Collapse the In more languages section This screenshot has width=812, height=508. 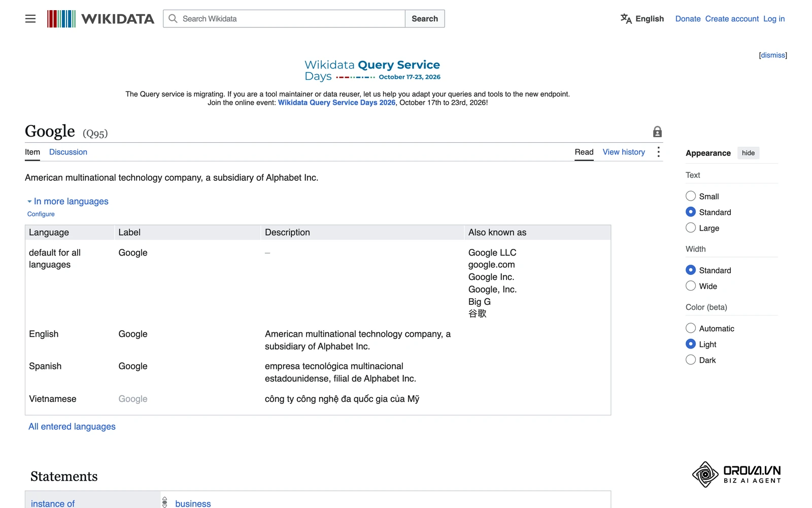point(68,201)
